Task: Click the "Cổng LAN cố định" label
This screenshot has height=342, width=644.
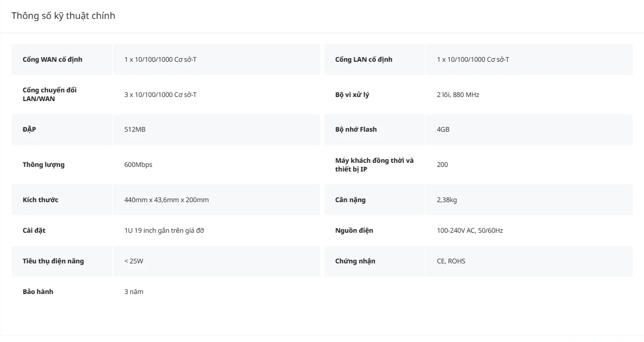Action: click(x=364, y=59)
